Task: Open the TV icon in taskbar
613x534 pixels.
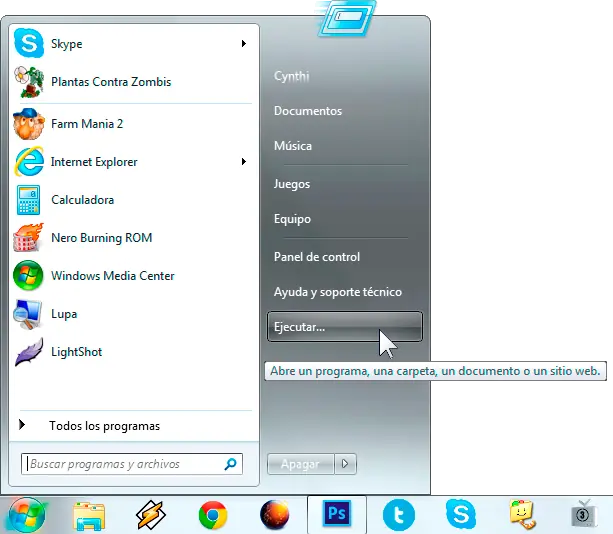Action: pos(583,514)
